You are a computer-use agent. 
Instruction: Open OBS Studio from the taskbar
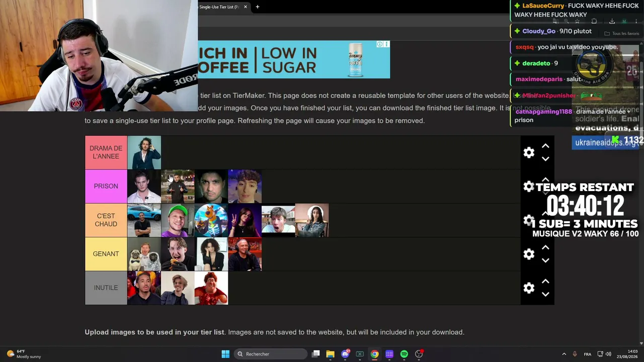pyautogui.click(x=419, y=354)
